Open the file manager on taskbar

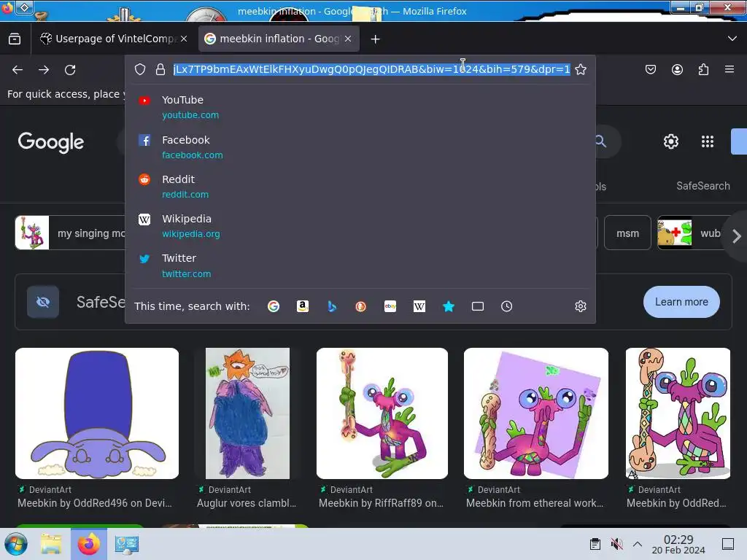pos(51,544)
